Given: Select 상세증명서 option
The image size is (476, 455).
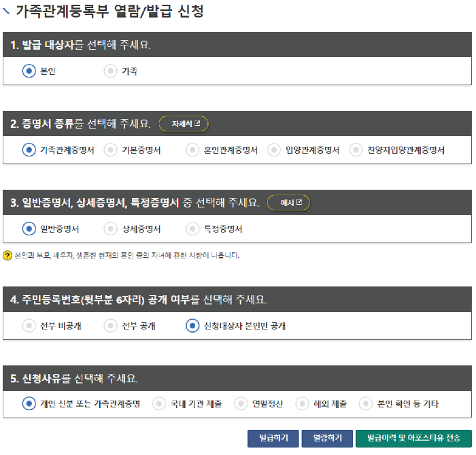Looking at the screenshot, I should [x=110, y=229].
